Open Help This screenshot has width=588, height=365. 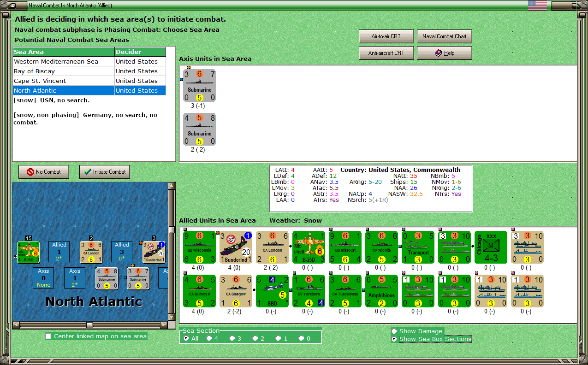[445, 53]
